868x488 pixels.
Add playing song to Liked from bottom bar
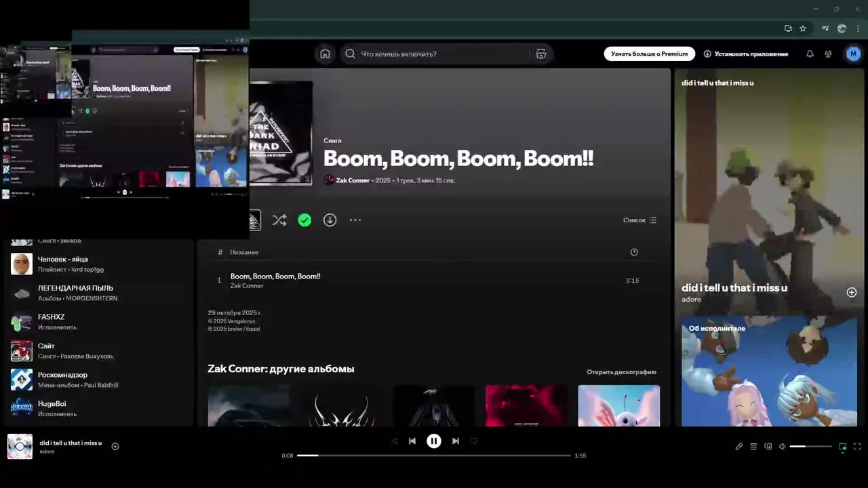[115, 447]
